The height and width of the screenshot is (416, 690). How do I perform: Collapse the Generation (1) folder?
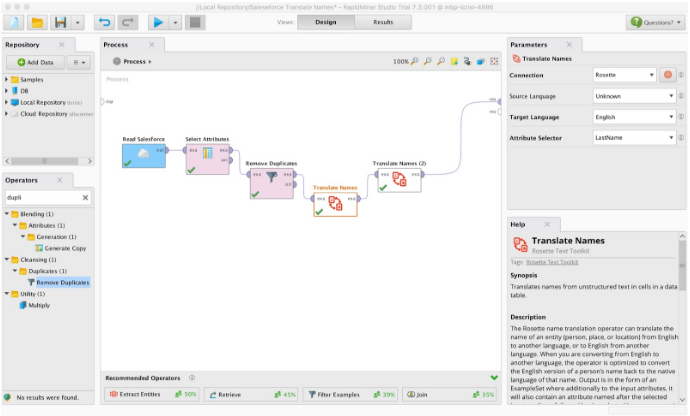[23, 237]
